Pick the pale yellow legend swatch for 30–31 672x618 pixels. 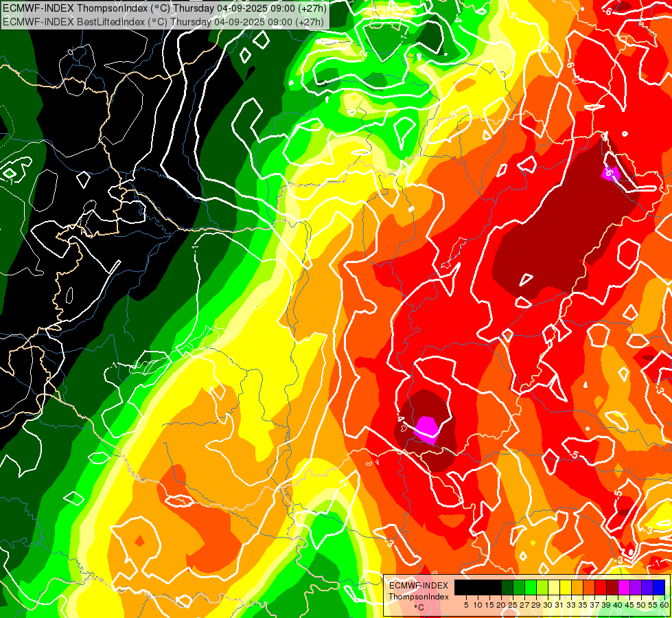(x=554, y=587)
